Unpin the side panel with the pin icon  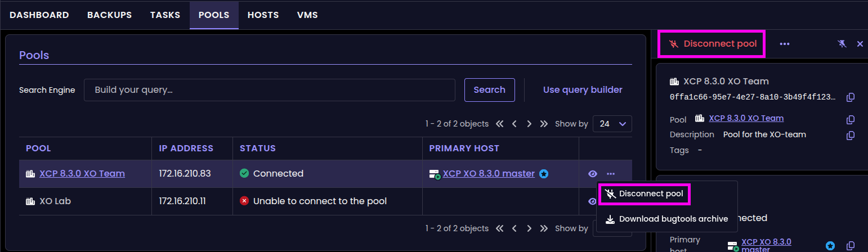point(842,44)
